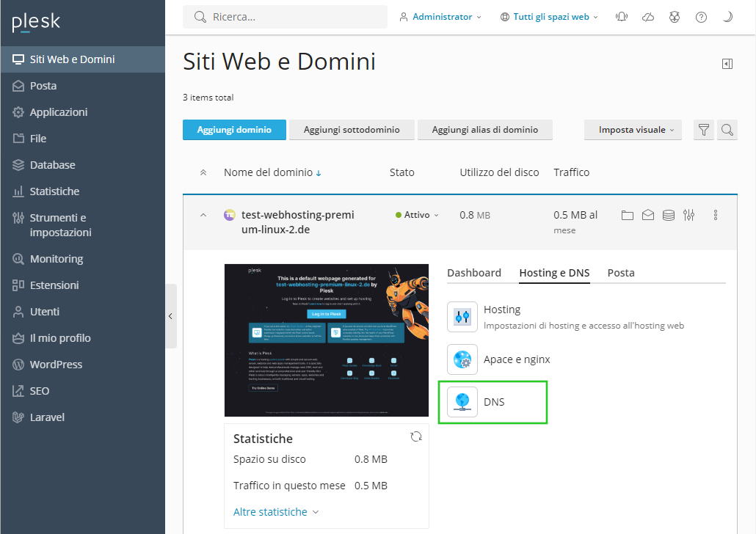
Task: Click Utilizzo del disco column header
Action: pos(499,172)
